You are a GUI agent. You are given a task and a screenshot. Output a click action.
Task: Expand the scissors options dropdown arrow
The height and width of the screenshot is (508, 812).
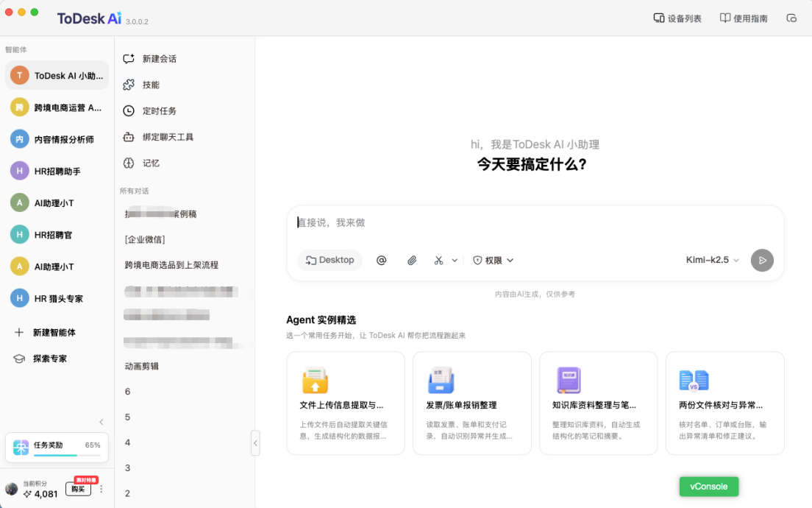(x=455, y=260)
